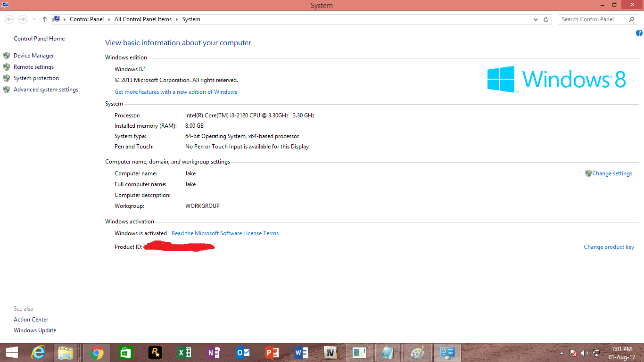Select '64-bit Operating System, x64-based processor' text

tap(242, 136)
